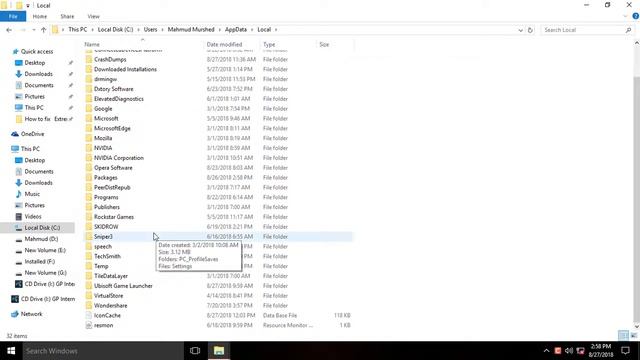Open the Explorer help icon
The image size is (640, 360).
point(636,16)
